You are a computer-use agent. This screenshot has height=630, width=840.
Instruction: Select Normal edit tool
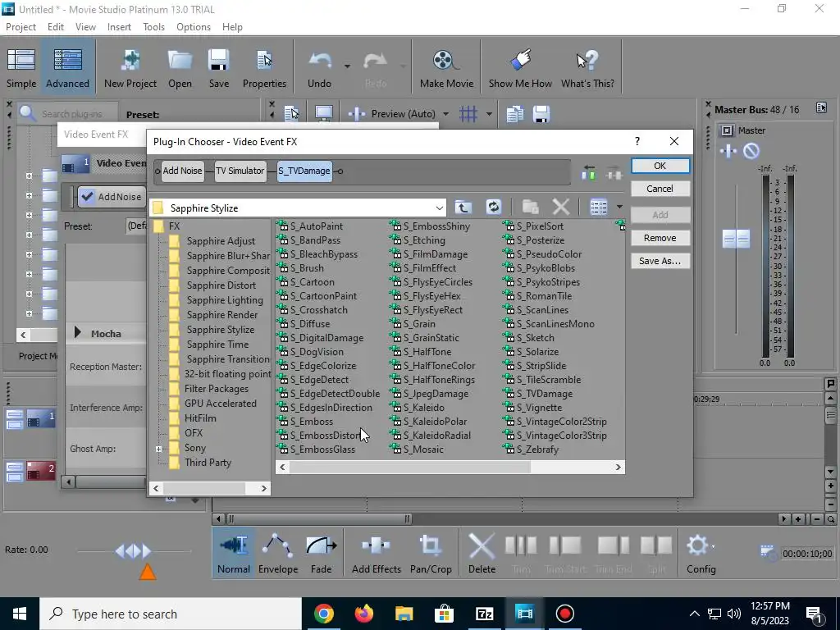(x=234, y=554)
